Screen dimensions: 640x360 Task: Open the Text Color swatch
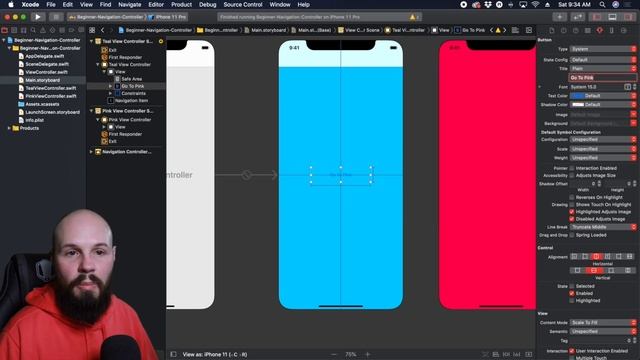pos(577,96)
